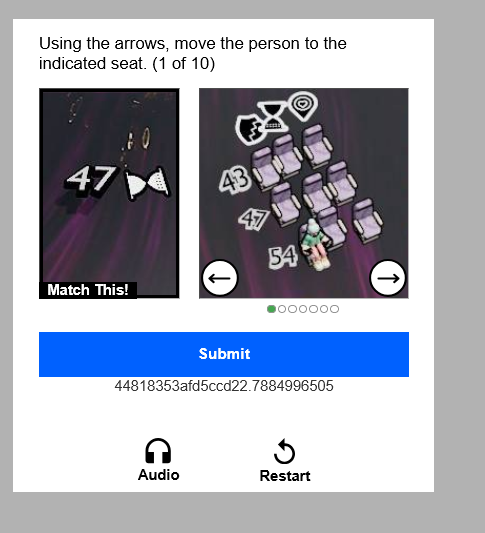Switch to the Audio challenge headphones icon
The height and width of the screenshot is (533, 485).
pos(158,451)
